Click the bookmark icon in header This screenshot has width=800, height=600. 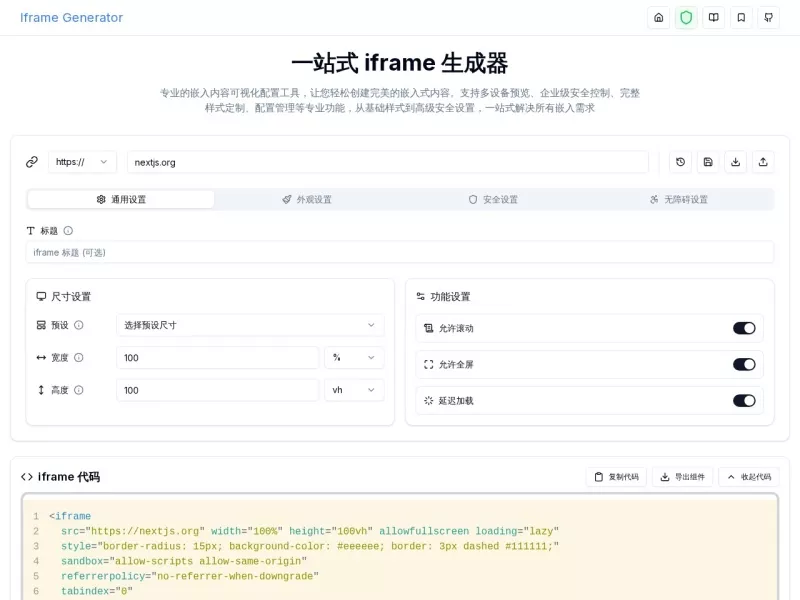click(x=741, y=18)
